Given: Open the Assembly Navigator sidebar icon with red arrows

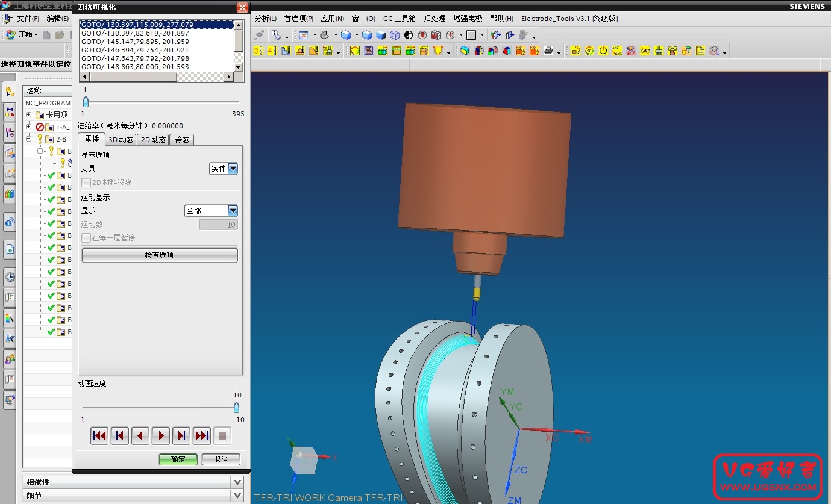Looking at the screenshot, I should [x=10, y=111].
